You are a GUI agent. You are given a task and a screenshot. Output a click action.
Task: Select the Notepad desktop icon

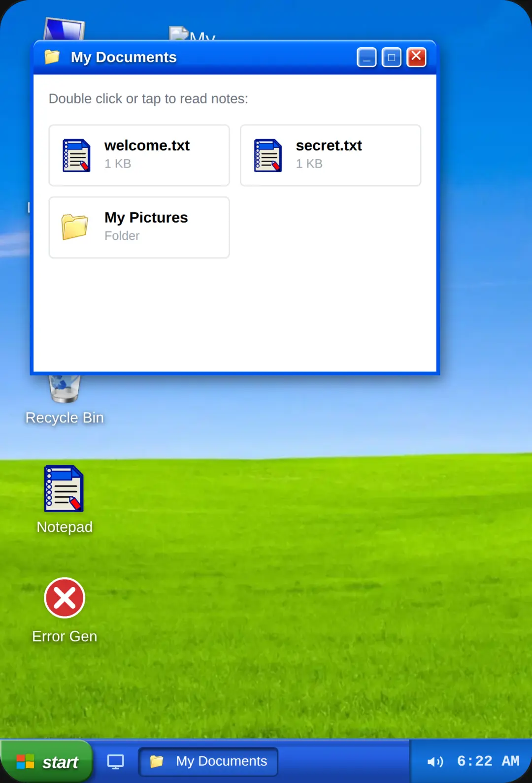click(x=64, y=489)
